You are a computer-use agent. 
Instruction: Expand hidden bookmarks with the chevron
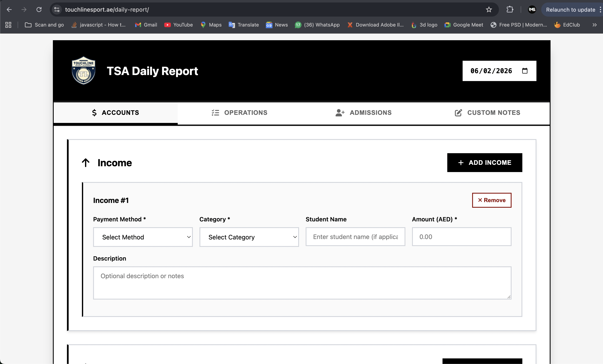coord(595,25)
